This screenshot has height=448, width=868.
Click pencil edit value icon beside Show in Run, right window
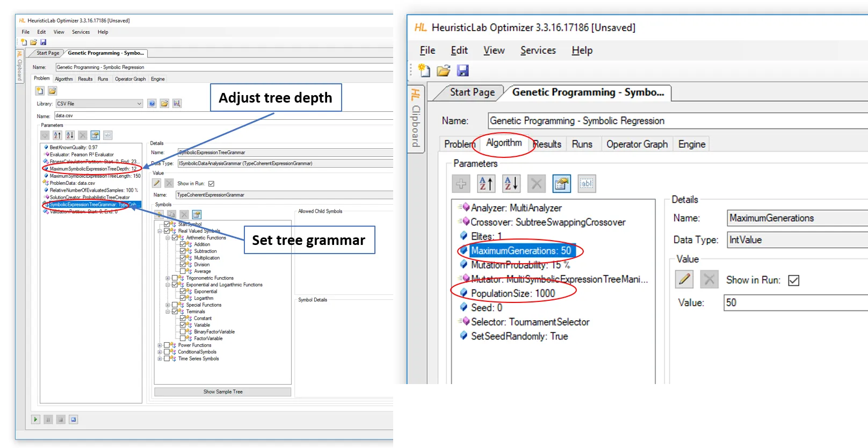tap(684, 279)
